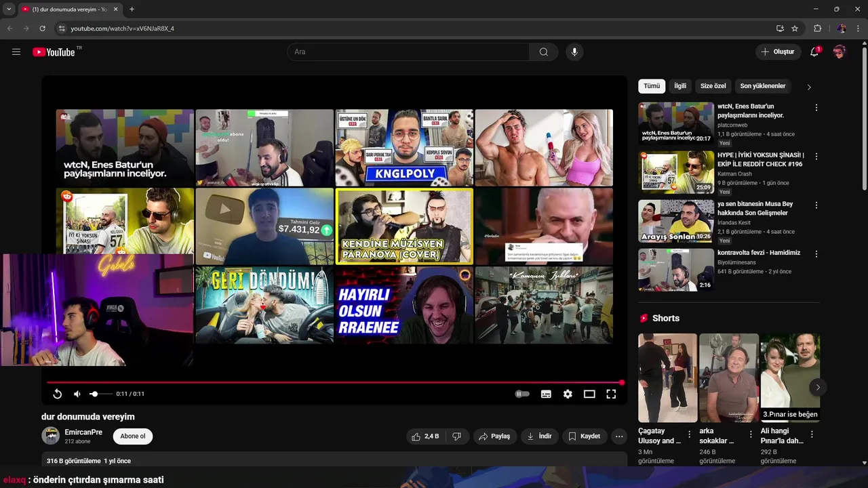
Task: Click GERİ DÖNDÜM end-screen thumbnail
Action: [x=264, y=305]
